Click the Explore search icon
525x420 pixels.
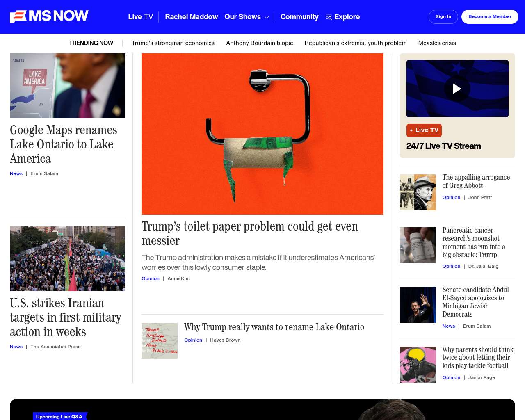click(x=329, y=17)
